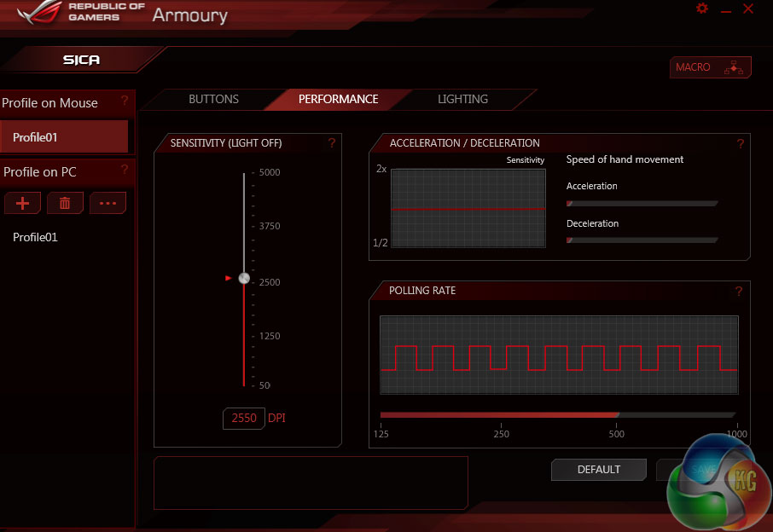Click the polling rate waveform graph
The image size is (773, 532).
(x=559, y=355)
